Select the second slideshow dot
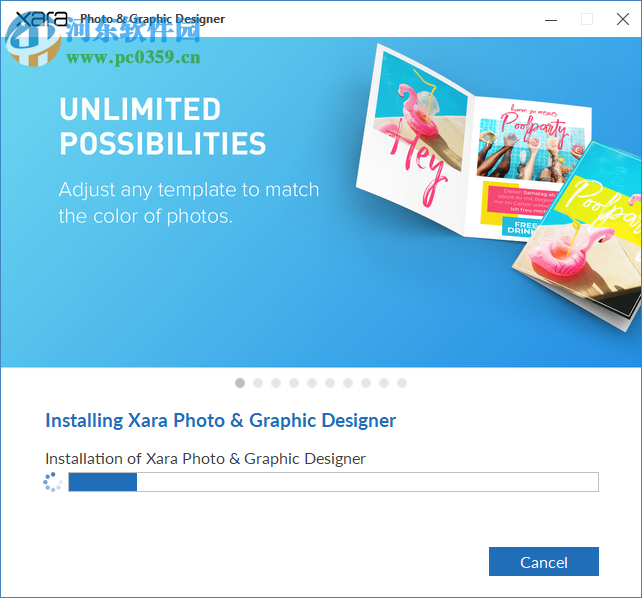The image size is (642, 598). pyautogui.click(x=258, y=383)
